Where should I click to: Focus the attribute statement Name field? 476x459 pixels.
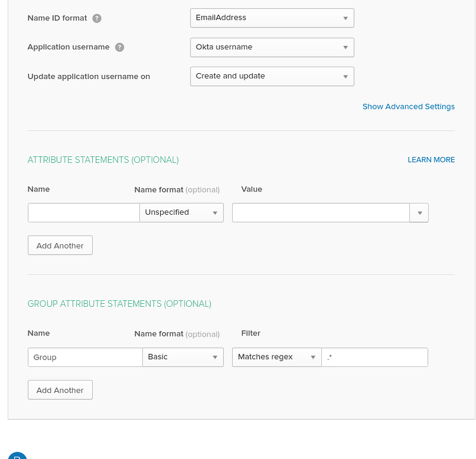(x=84, y=213)
